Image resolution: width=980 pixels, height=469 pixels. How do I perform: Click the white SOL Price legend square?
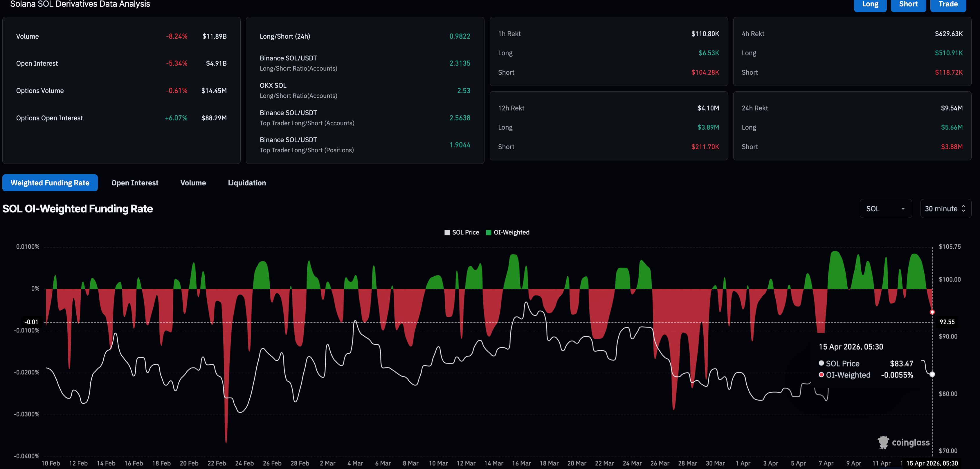coord(447,232)
